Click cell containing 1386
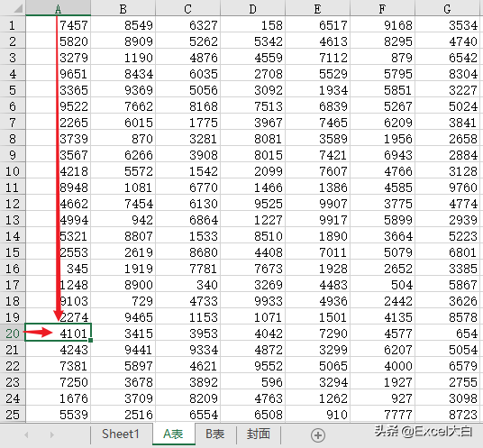The height and width of the screenshot is (448, 483). coord(318,187)
